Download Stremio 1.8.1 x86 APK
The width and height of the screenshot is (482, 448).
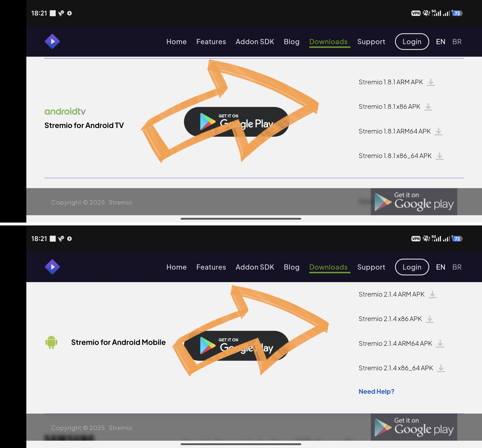[x=395, y=107]
